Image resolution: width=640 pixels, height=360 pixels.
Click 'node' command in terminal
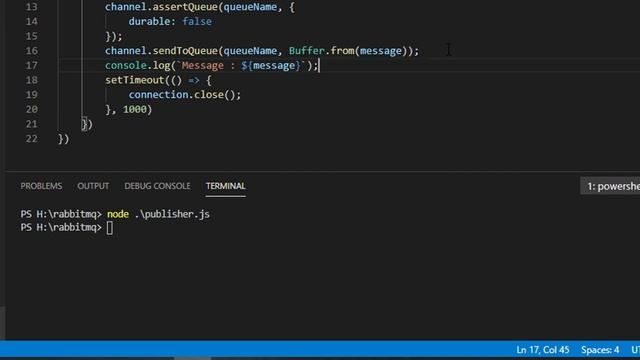coord(118,214)
